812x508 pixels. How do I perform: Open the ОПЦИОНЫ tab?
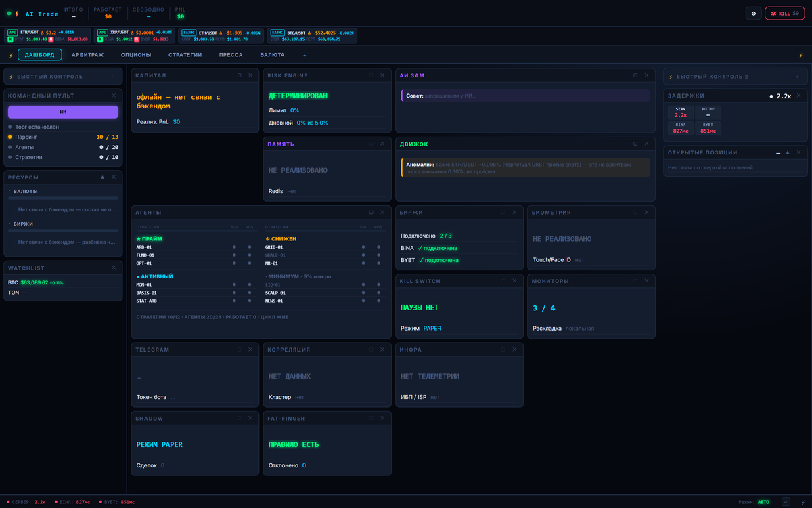click(x=136, y=55)
